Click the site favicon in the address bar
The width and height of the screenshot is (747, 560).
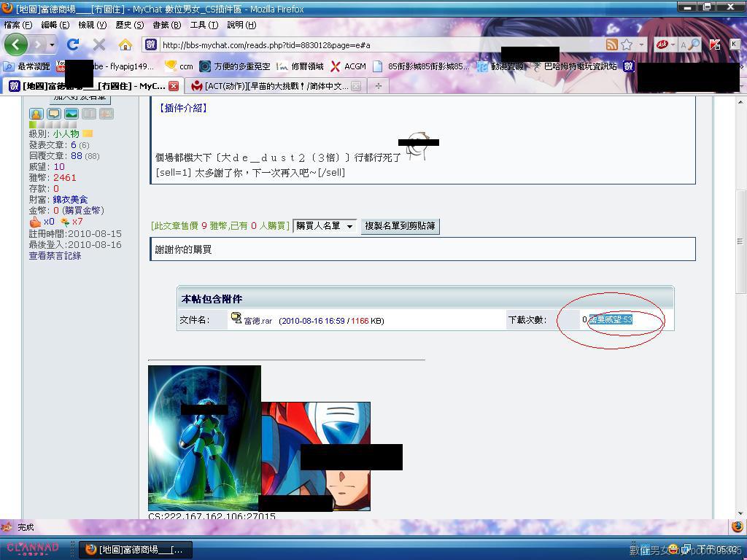[151, 44]
